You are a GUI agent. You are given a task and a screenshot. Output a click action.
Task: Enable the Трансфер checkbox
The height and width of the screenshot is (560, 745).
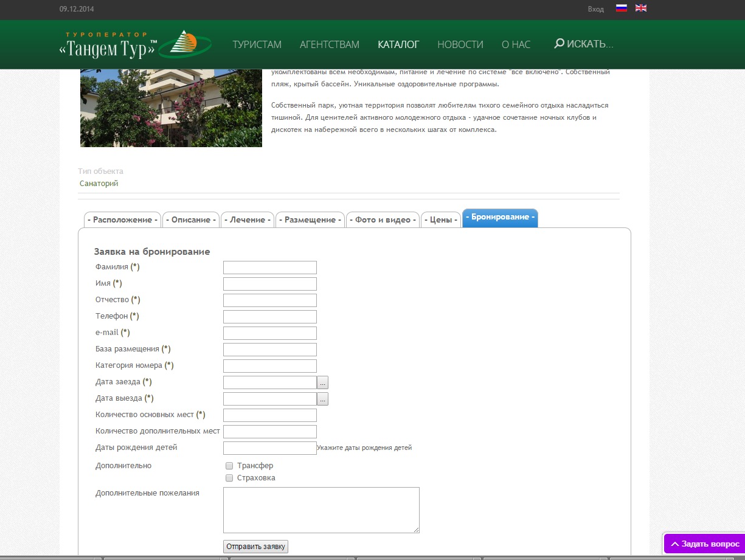229,466
